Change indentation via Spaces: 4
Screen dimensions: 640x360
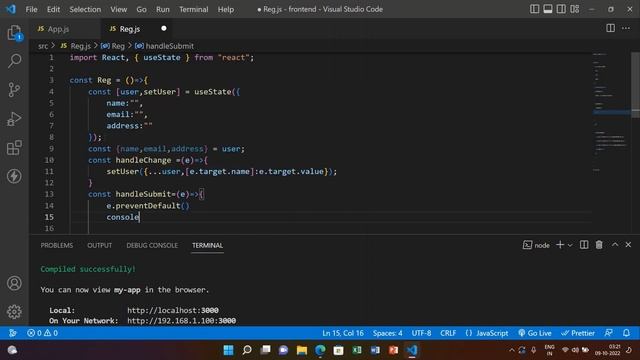[387, 333]
